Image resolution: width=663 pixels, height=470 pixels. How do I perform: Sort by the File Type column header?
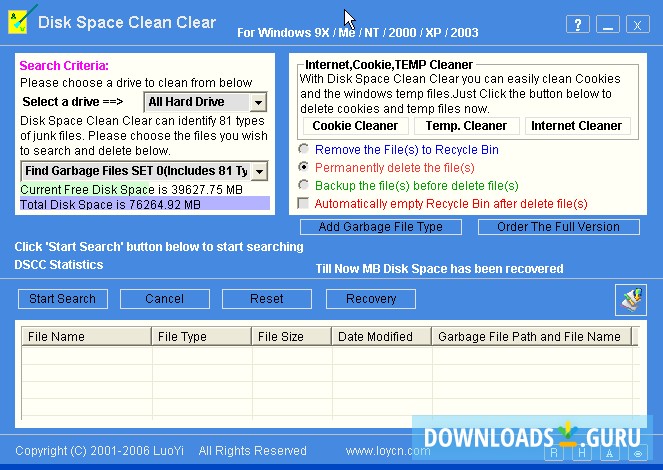201,336
